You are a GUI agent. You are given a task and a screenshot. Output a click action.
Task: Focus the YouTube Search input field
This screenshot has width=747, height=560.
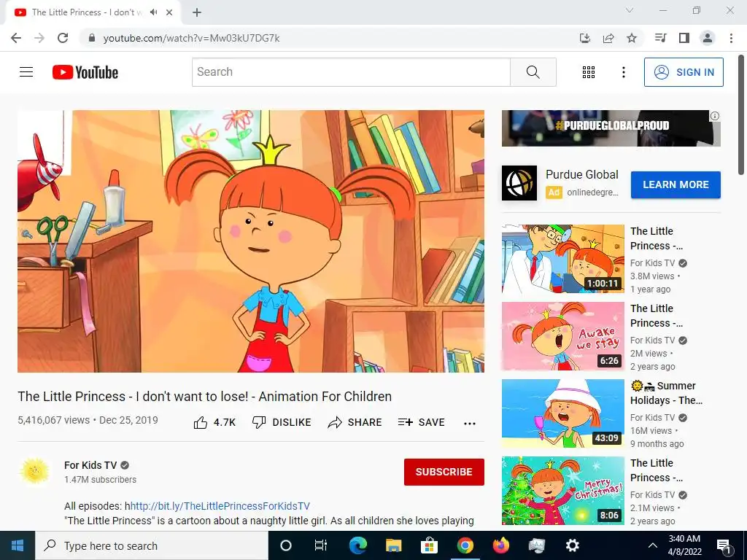click(x=351, y=72)
